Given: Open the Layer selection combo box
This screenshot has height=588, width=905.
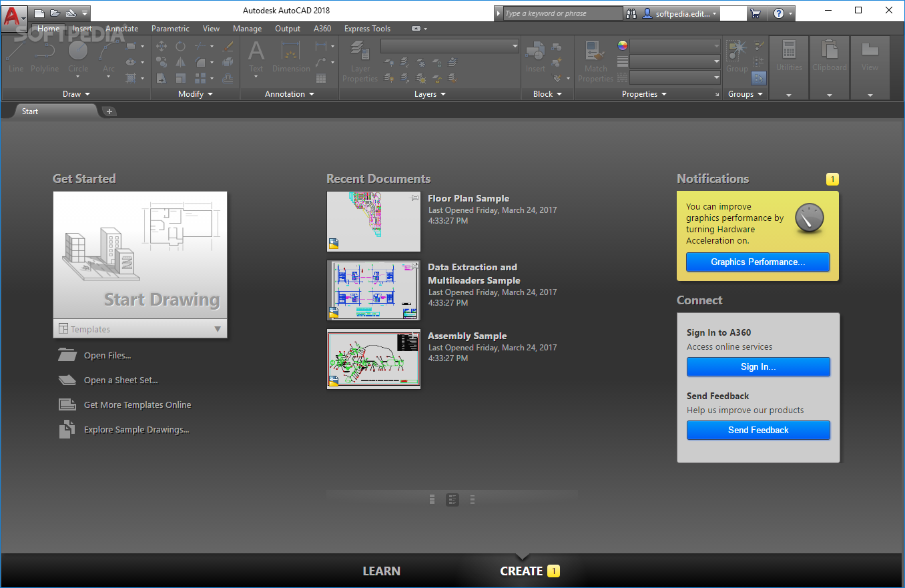Looking at the screenshot, I should [450, 46].
